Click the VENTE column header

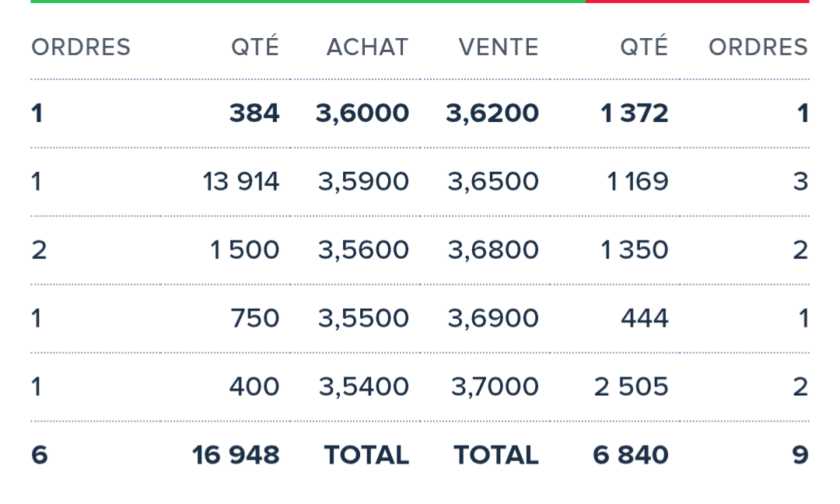(499, 47)
